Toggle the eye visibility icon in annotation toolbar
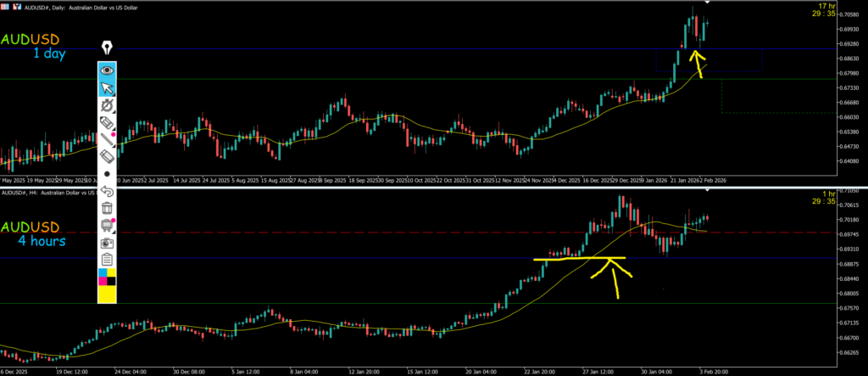This screenshot has height=376, width=868. click(x=108, y=70)
